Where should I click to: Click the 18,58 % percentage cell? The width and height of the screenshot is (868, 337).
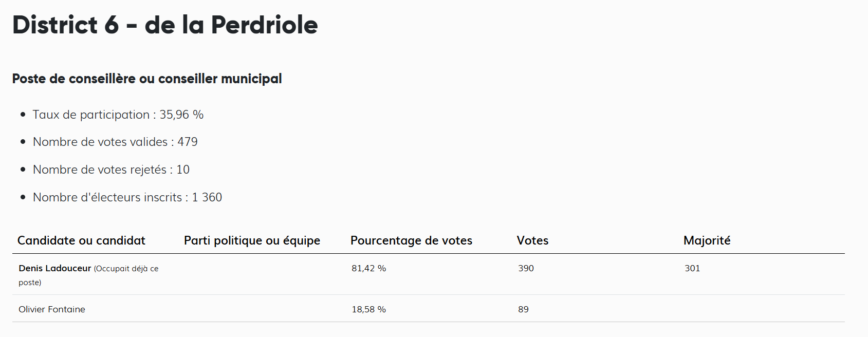click(x=368, y=309)
